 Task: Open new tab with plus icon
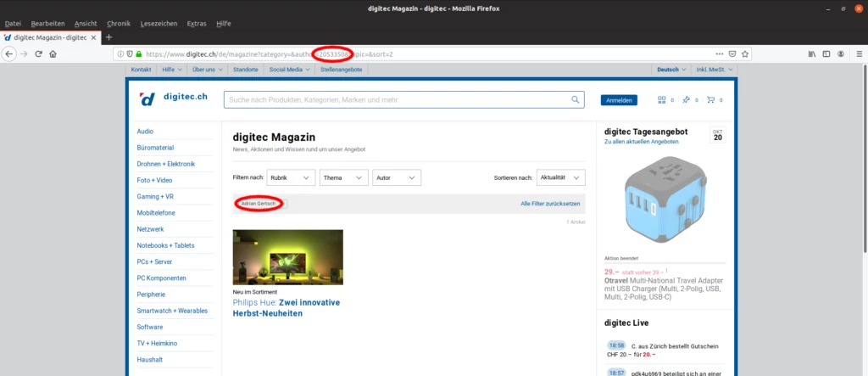coord(108,37)
